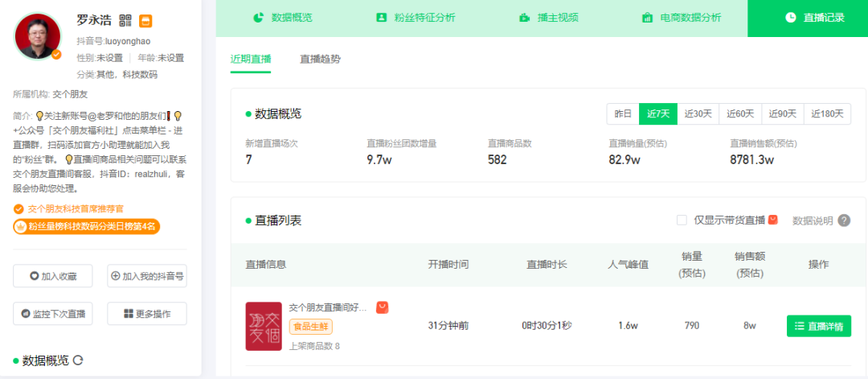The image size is (868, 379).
Task: Click the orange checkmark icon before 交个朋友科技首席推荐官
Action: click(x=18, y=209)
